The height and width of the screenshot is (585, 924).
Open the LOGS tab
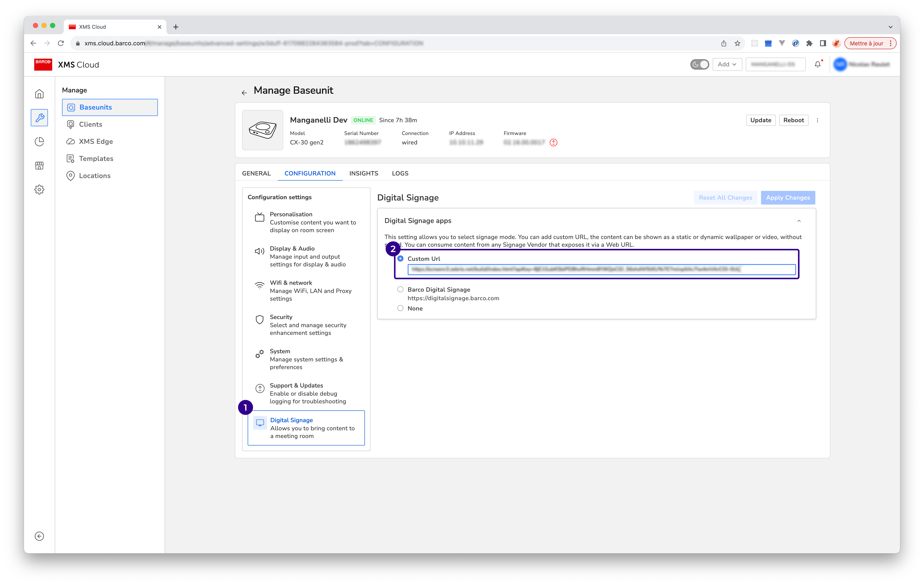click(x=400, y=173)
